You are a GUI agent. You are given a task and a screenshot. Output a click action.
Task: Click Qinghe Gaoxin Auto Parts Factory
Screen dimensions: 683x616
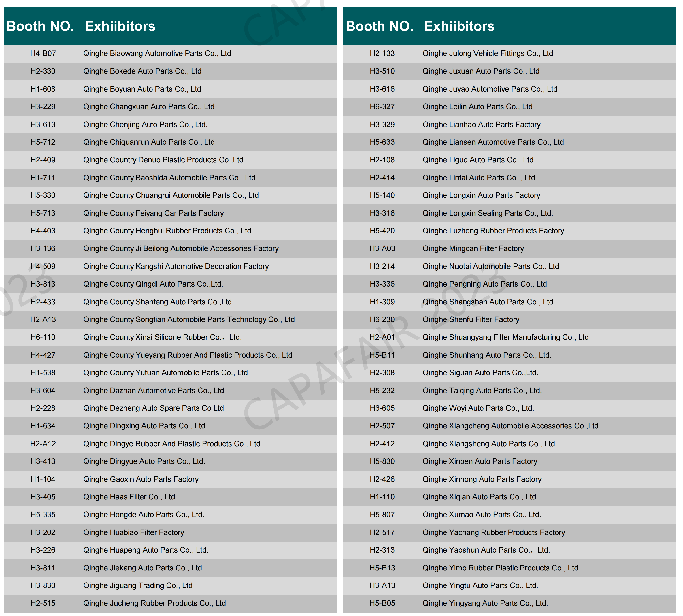(x=141, y=479)
